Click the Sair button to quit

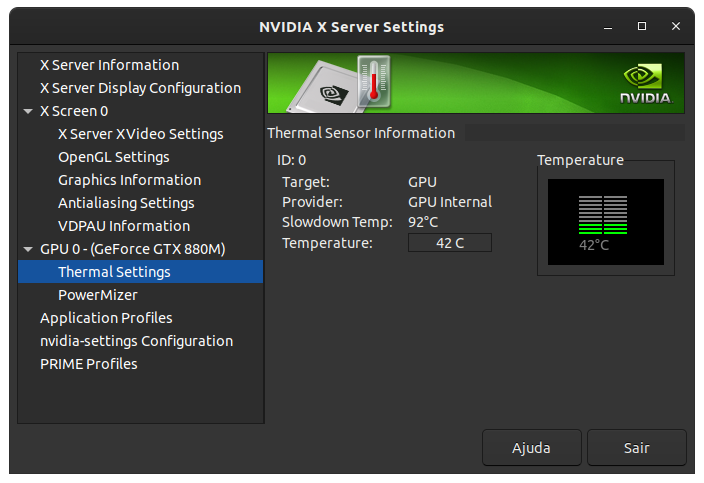point(637,448)
